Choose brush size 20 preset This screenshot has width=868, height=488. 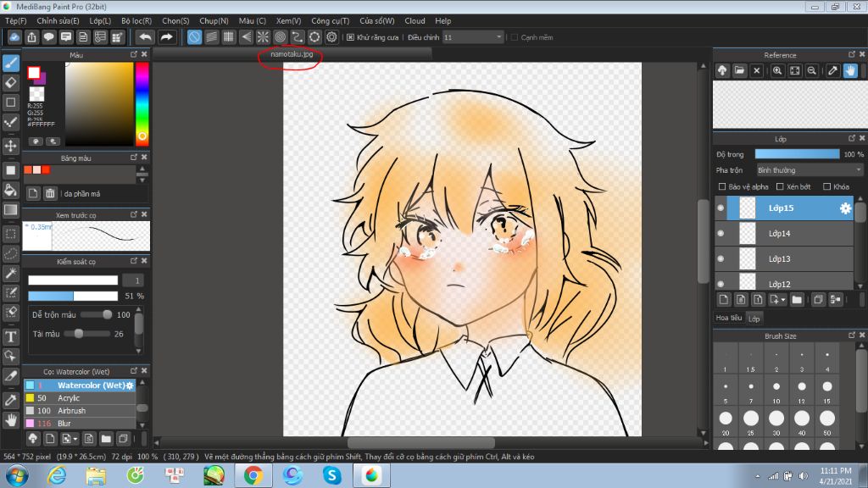point(726,423)
